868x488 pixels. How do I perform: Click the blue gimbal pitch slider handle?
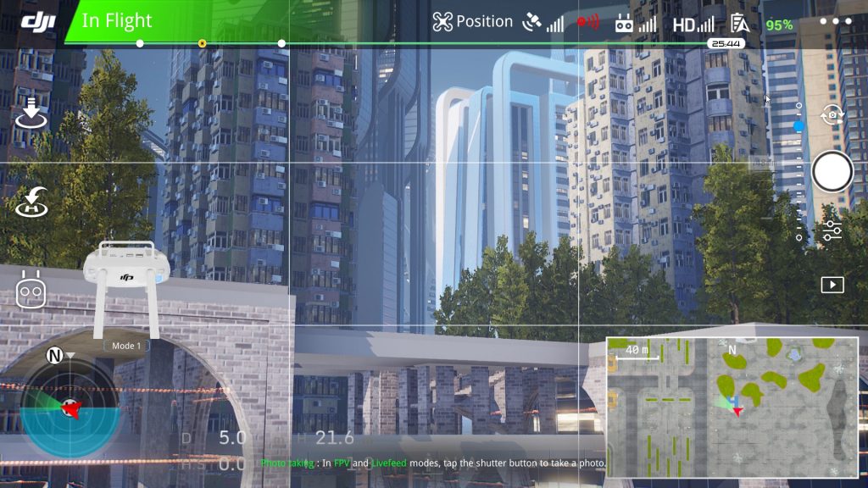click(798, 126)
